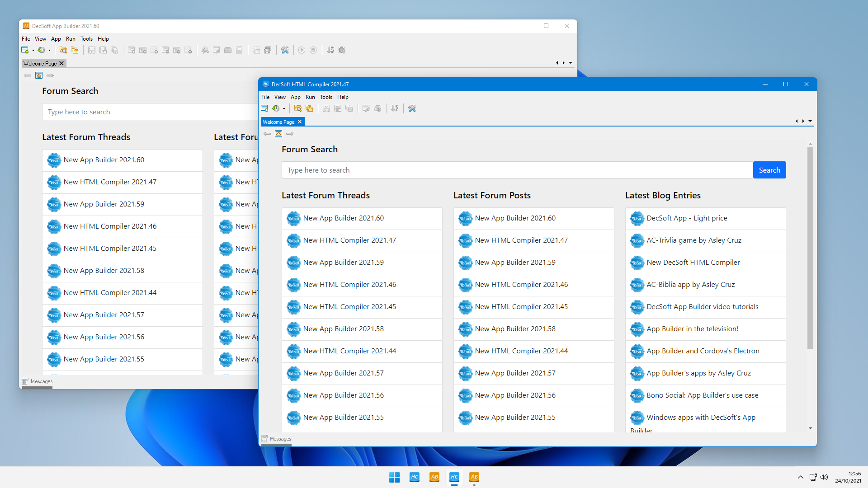Image resolution: width=868 pixels, height=488 pixels.
Task: Click the Open Project icon in HTML Compiler
Action: pyautogui.click(x=297, y=108)
